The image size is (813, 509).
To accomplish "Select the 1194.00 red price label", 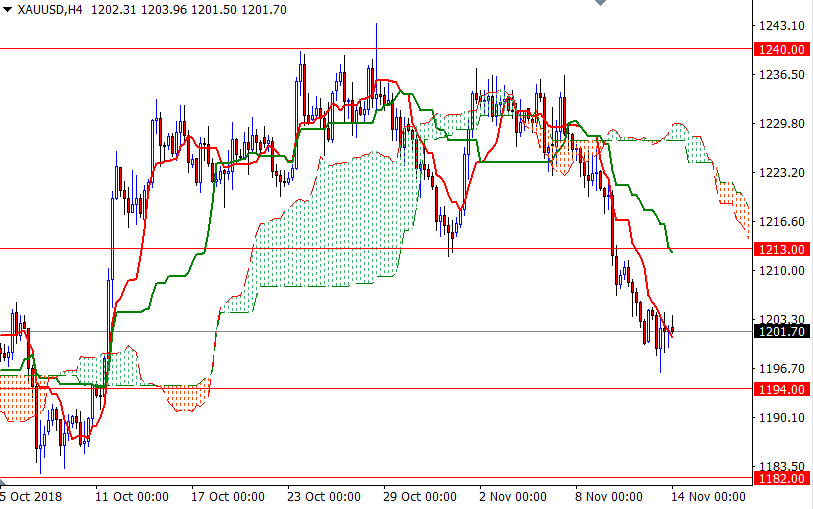I will click(781, 389).
